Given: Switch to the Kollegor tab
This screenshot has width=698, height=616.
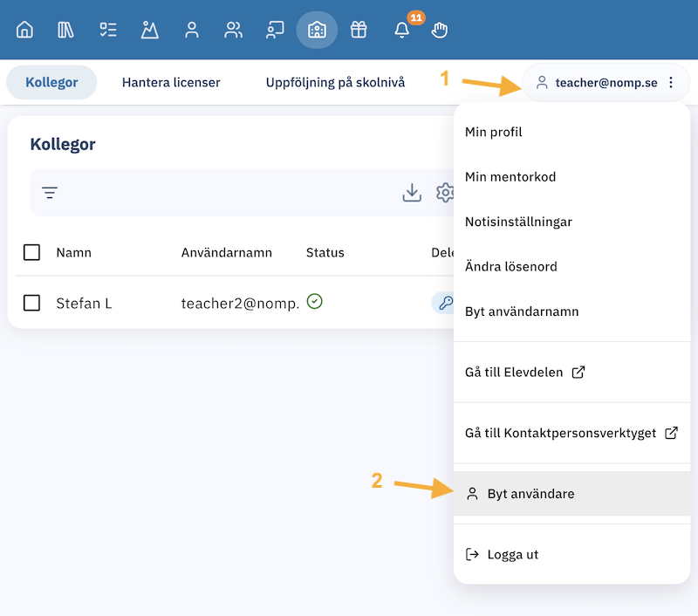Looking at the screenshot, I should click(51, 82).
